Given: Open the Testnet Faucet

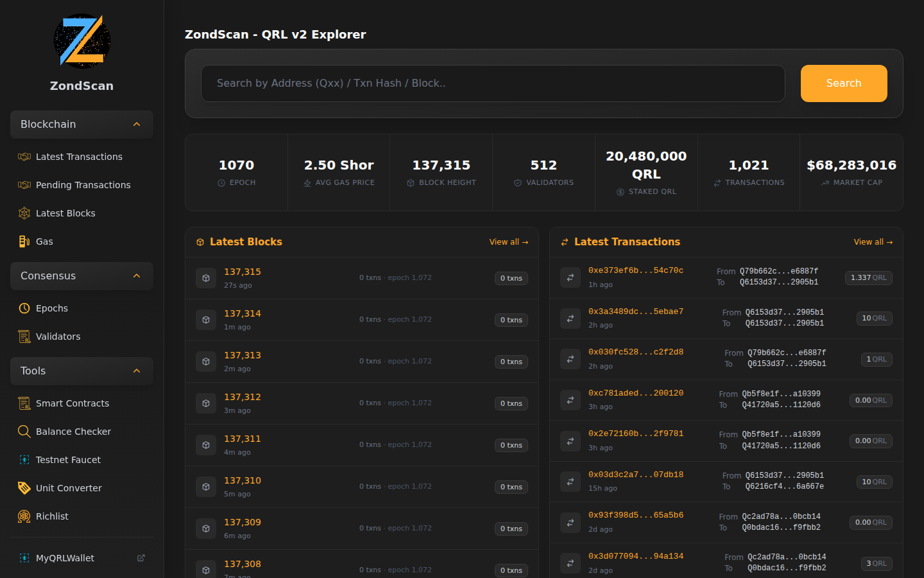Looking at the screenshot, I should [x=81, y=460].
